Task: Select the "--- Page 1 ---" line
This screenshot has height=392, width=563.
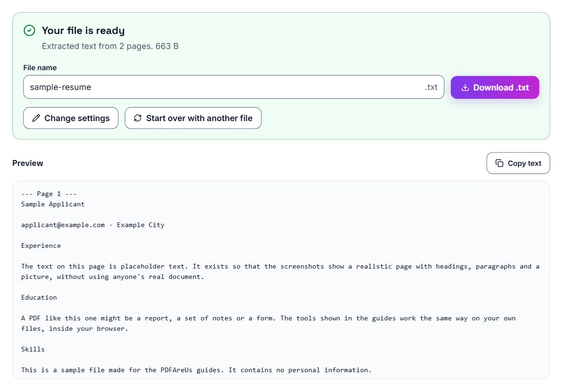Action: point(49,194)
